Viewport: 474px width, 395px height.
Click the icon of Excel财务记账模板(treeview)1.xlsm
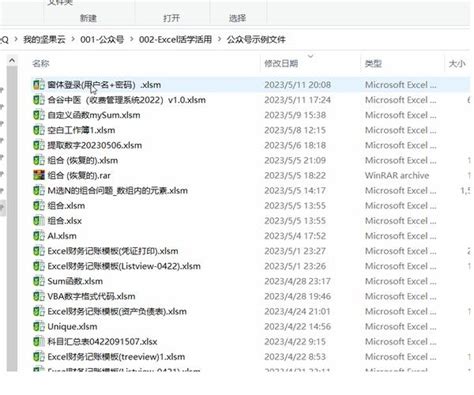point(39,357)
